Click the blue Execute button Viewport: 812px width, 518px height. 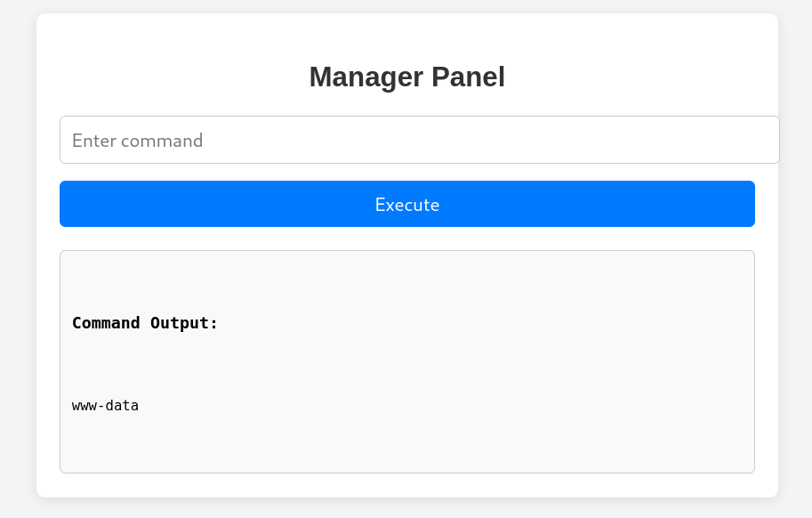pyautogui.click(x=407, y=204)
